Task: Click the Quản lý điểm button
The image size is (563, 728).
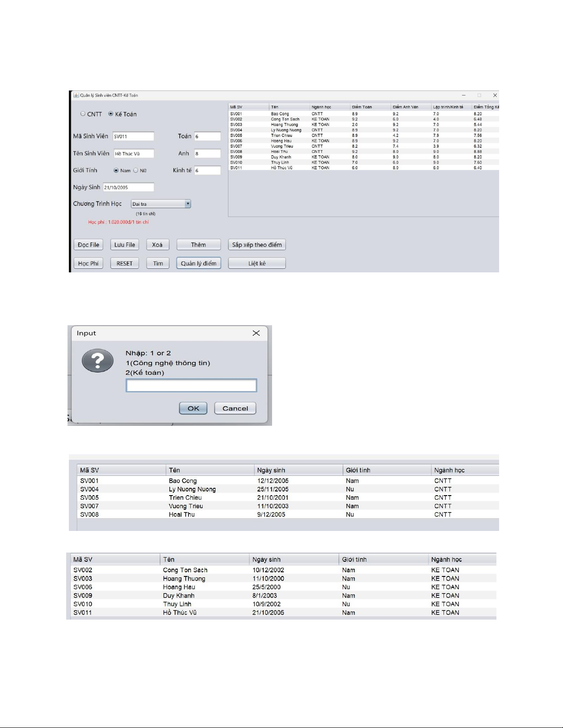Action: (x=199, y=263)
